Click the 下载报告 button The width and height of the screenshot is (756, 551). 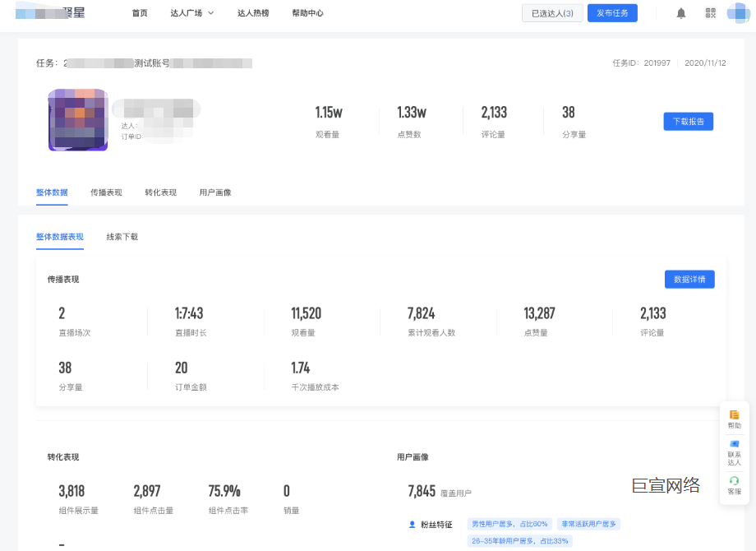point(689,121)
